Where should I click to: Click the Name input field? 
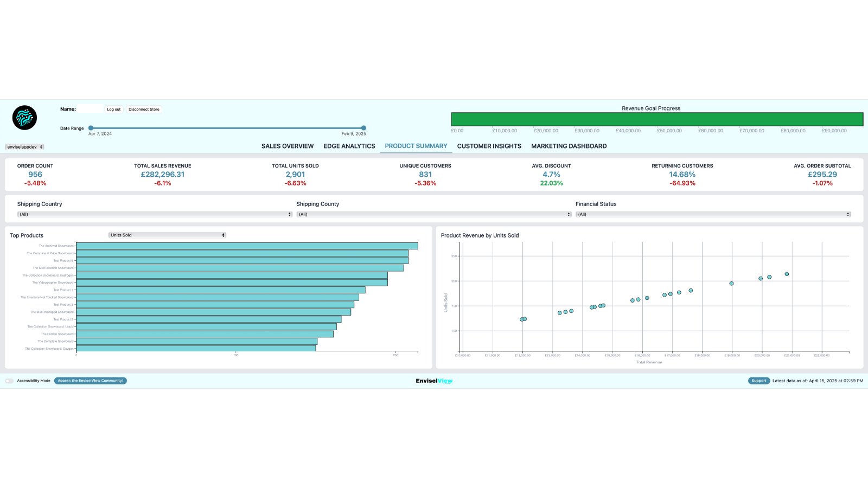[x=90, y=109]
